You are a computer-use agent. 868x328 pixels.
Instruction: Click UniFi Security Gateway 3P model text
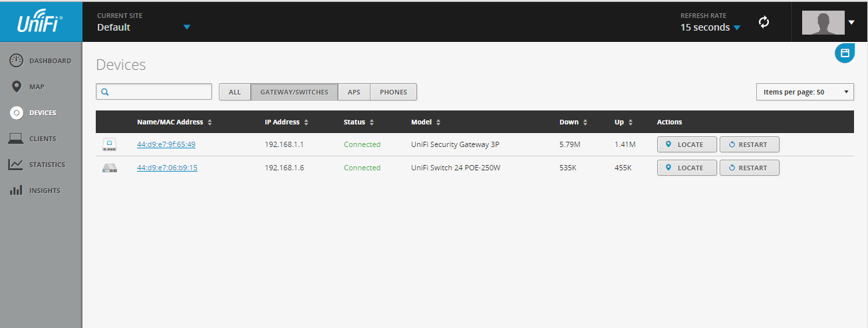(455, 144)
